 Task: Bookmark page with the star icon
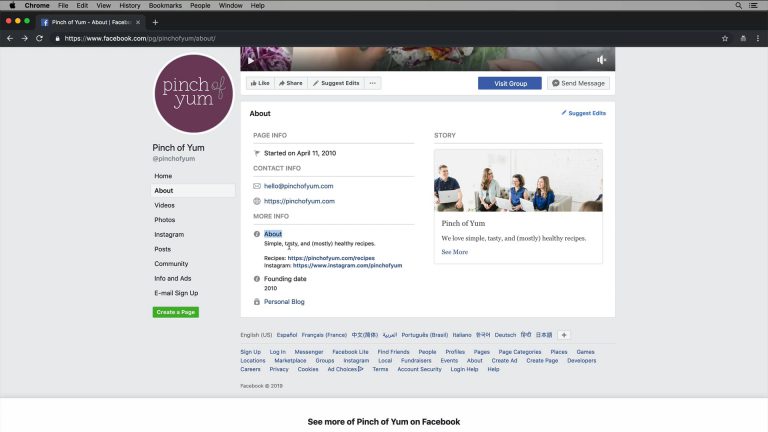coord(725,38)
